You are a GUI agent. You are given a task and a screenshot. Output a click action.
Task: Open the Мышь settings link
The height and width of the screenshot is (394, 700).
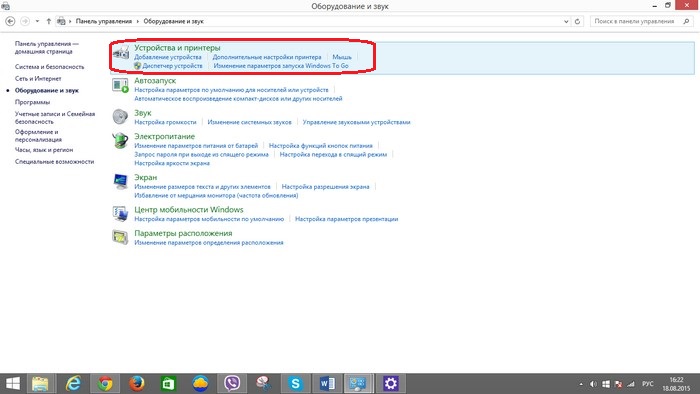point(342,57)
